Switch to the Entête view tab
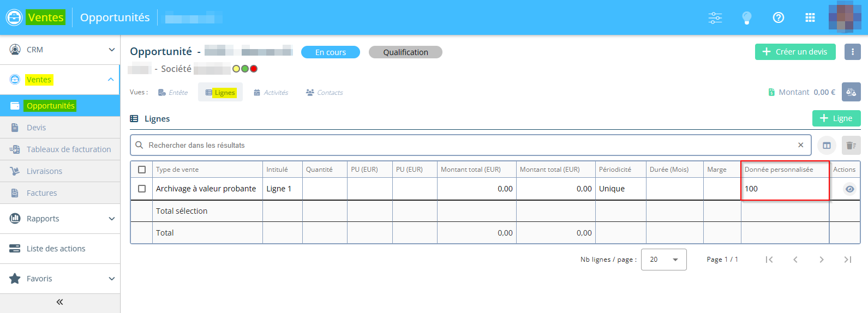Screen dimensions: 868x313 (173, 93)
